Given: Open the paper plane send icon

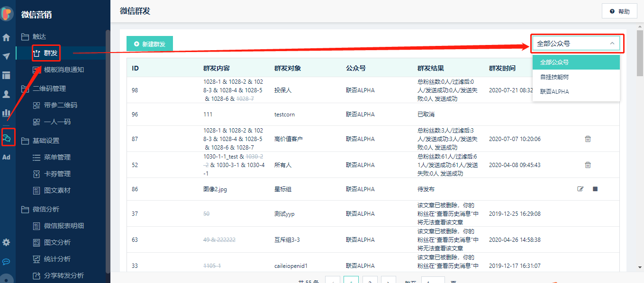Looking at the screenshot, I should (x=6, y=56).
